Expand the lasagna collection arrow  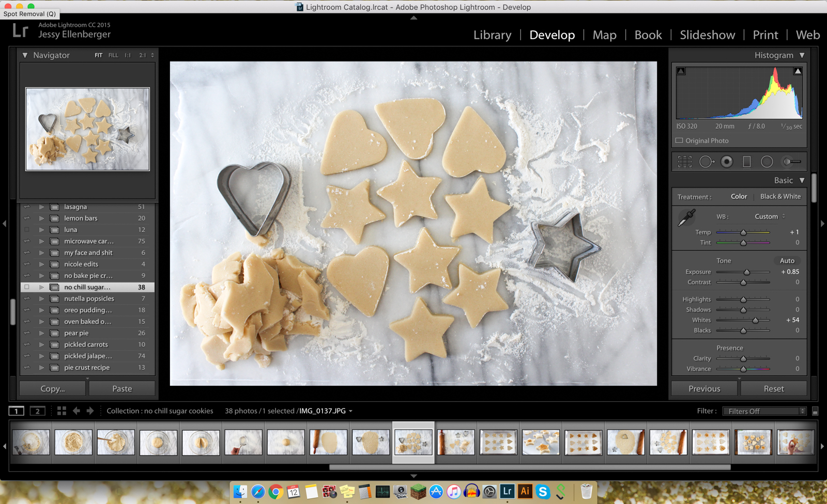click(41, 207)
